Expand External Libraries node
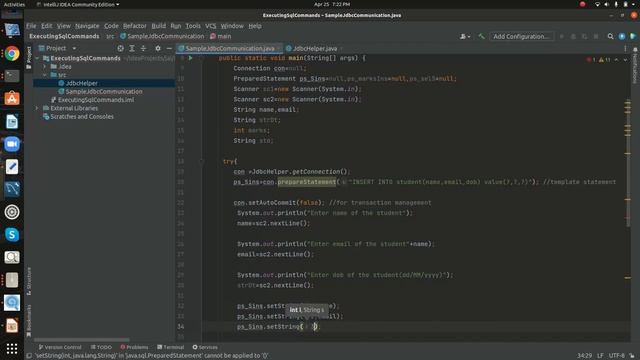Image resolution: width=640 pixels, height=360 pixels. coord(37,108)
